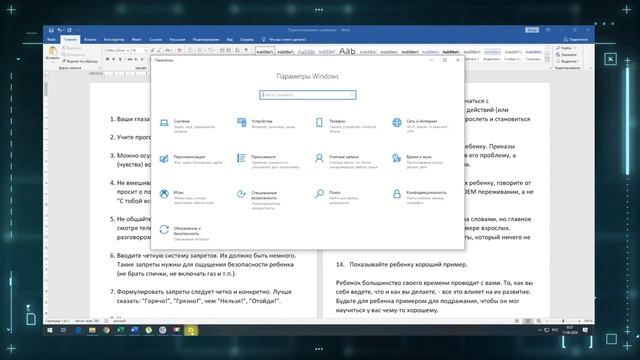Screen dimensions: 640x360
Task: Click the Redo icon in Word title bar
Action: coord(69,30)
